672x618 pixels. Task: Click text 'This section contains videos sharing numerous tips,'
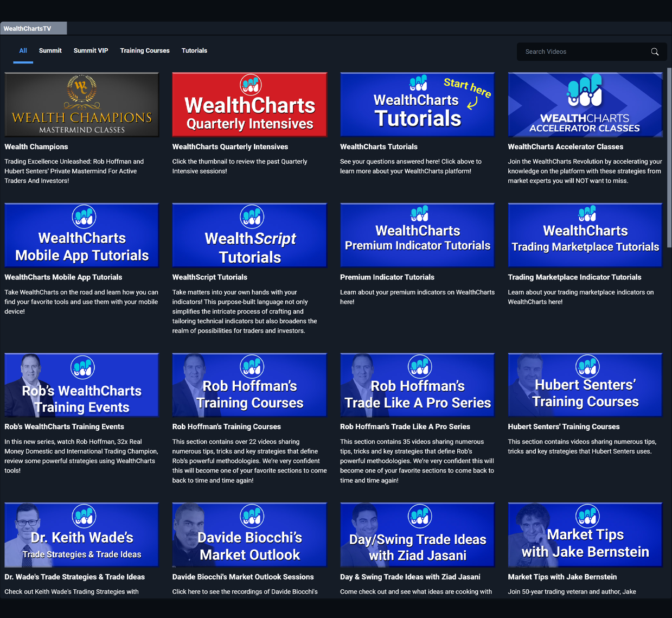[x=582, y=442]
